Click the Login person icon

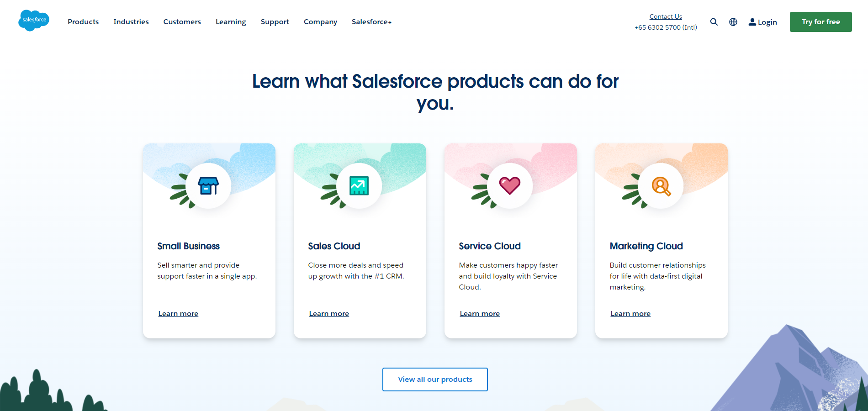(752, 21)
